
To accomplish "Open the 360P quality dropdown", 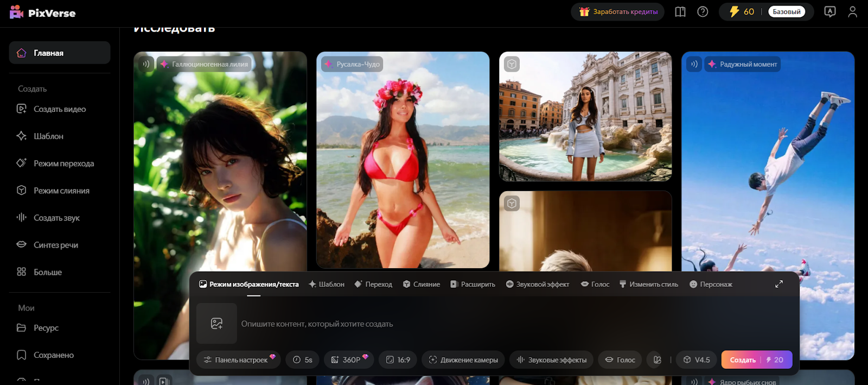I will point(349,359).
